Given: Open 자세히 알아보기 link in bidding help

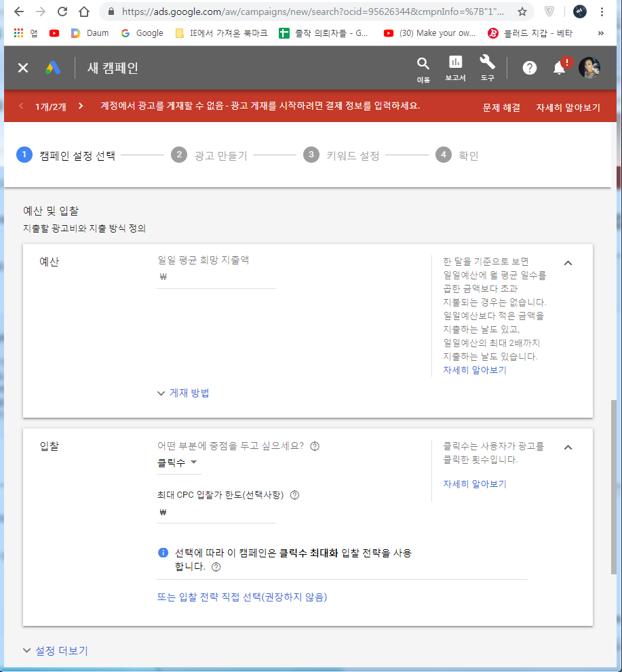Looking at the screenshot, I should tap(475, 484).
